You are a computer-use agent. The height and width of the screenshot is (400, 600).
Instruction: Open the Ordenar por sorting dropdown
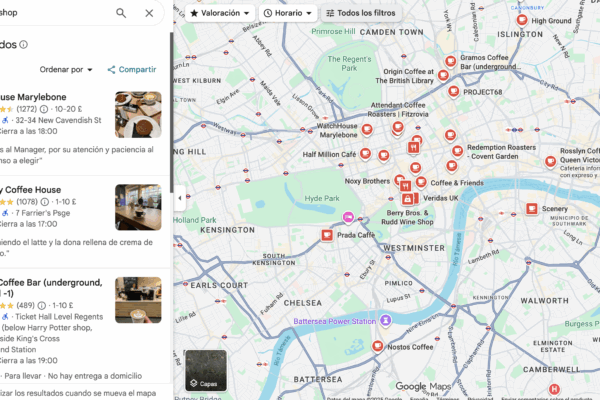(66, 69)
